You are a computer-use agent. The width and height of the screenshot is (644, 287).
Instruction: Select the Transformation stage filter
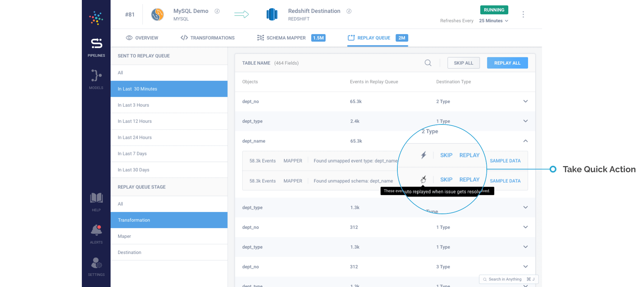[169, 220]
